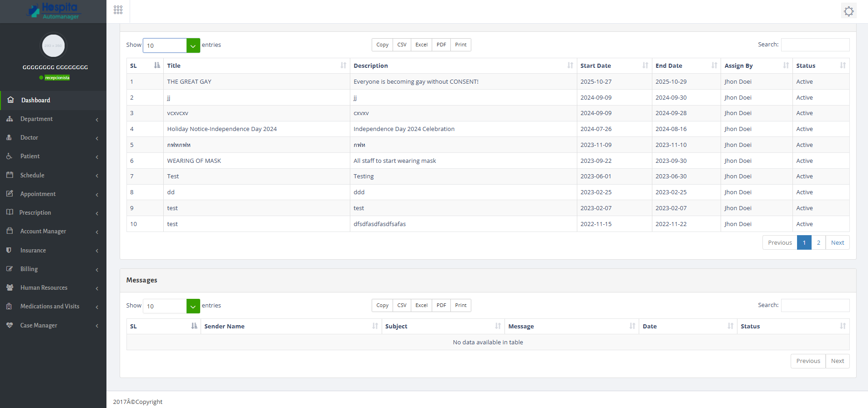Click the Insurance shield icon
868x408 pixels.
9,250
